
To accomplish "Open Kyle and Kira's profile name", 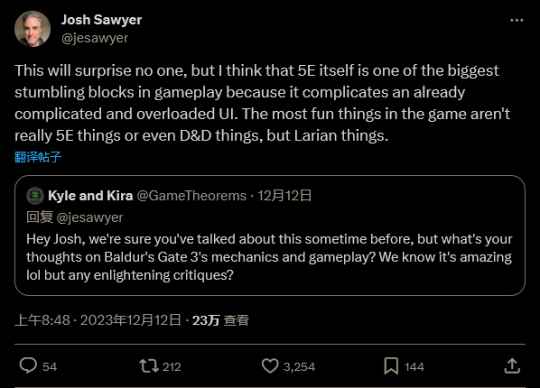I will click(x=90, y=196).
